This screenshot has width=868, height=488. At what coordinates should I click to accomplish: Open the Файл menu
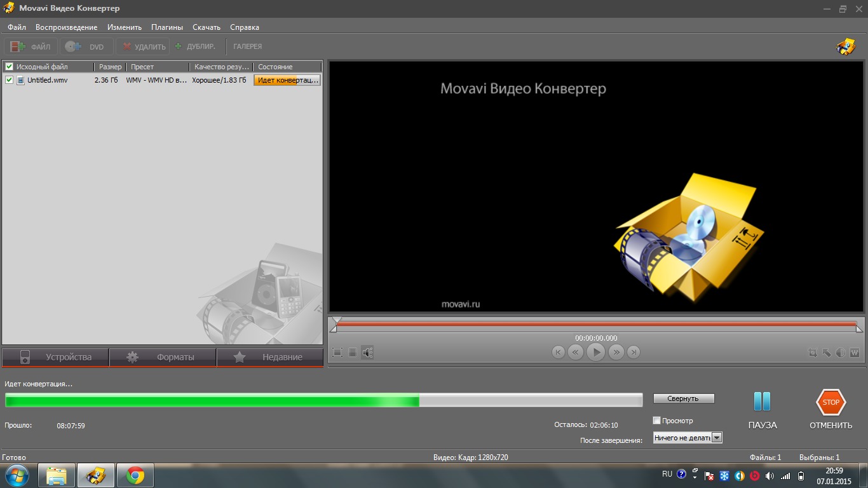click(x=17, y=27)
